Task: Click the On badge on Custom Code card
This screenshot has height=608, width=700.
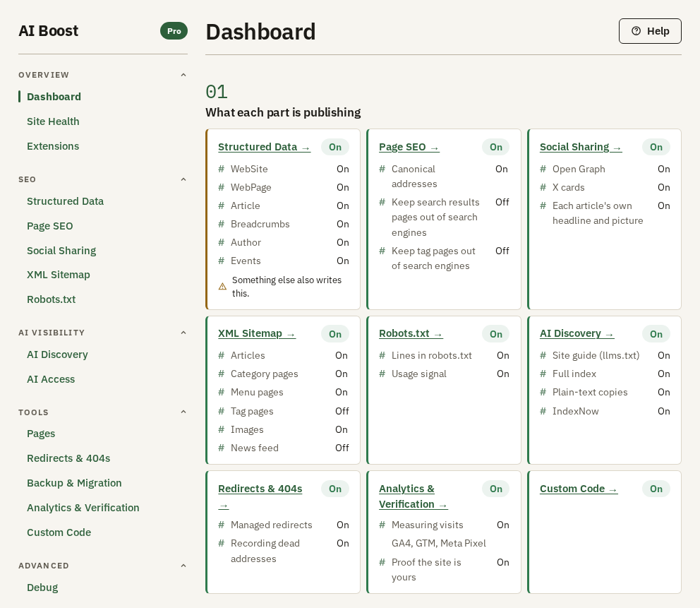Action: 656,489
